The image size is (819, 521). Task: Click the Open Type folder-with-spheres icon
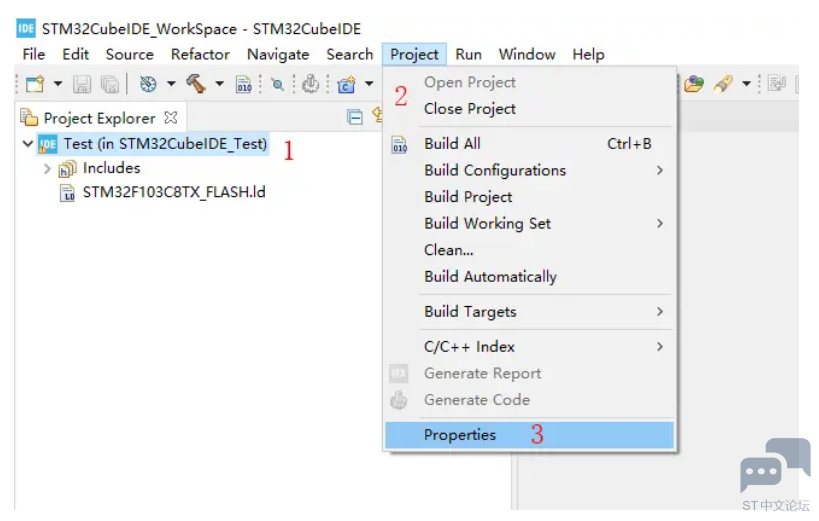[x=694, y=84]
